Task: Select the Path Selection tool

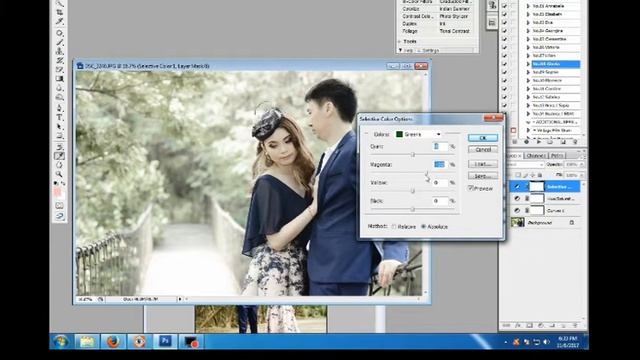Action: (60, 127)
